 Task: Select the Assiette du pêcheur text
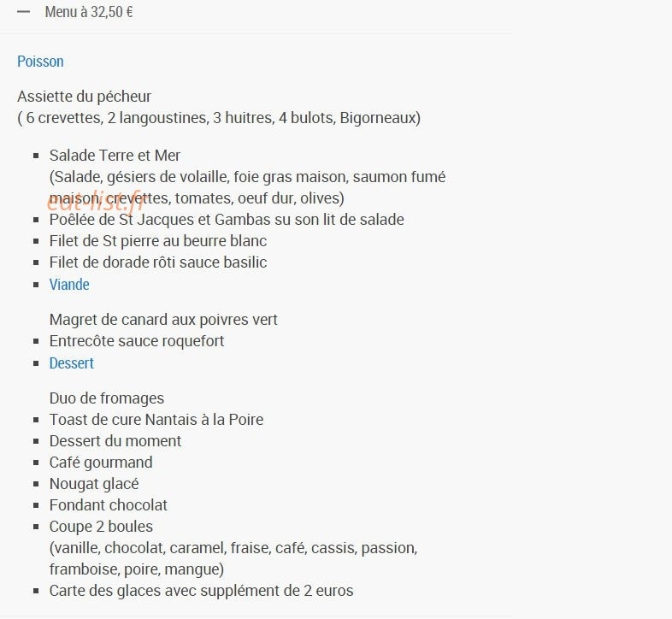(x=84, y=97)
